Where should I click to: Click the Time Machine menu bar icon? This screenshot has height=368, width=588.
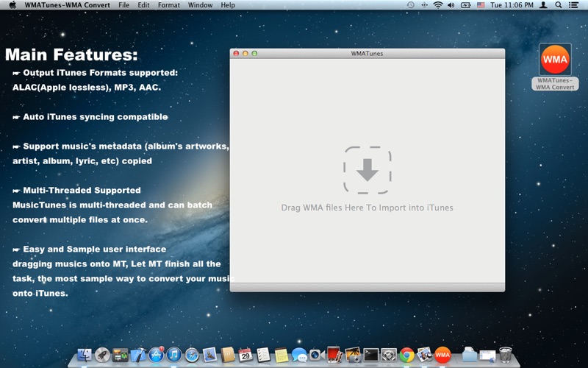click(x=411, y=5)
